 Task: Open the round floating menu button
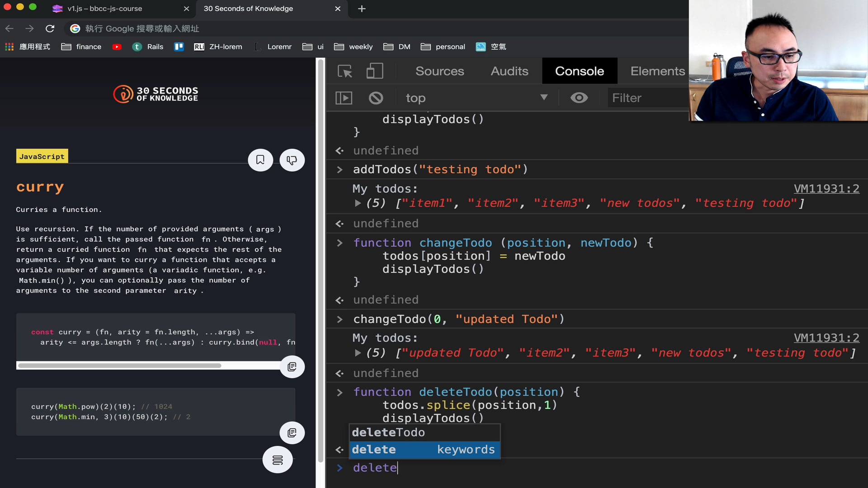coord(278,460)
